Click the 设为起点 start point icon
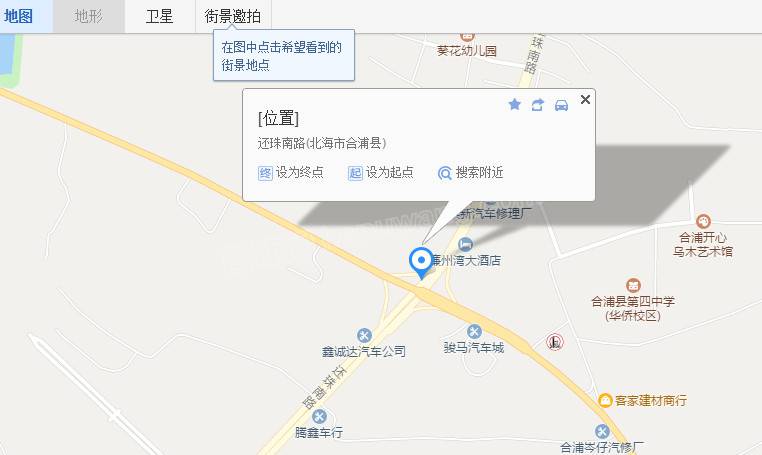 click(x=355, y=173)
